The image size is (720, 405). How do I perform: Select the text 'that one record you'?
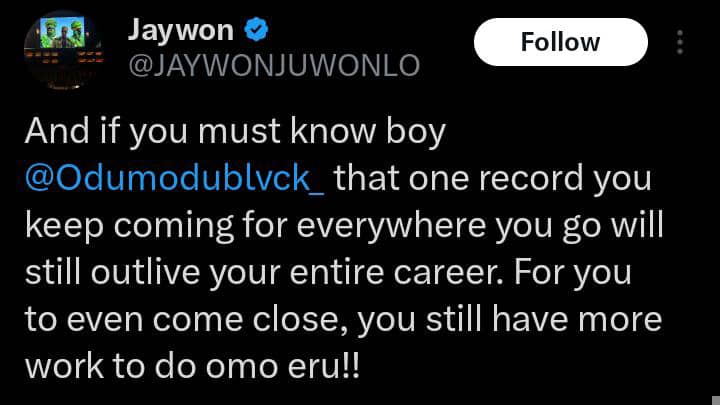point(493,178)
